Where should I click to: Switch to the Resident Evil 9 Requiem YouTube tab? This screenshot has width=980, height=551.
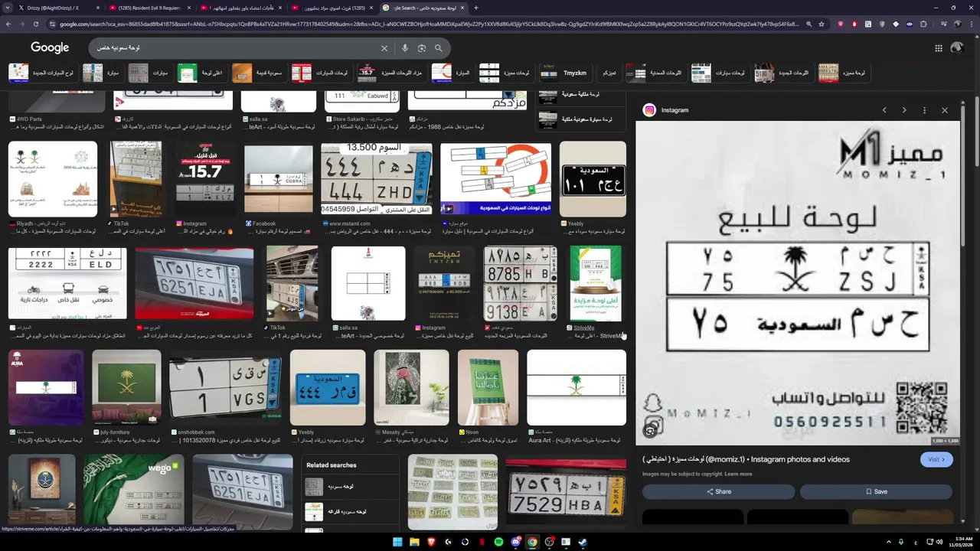coord(149,8)
